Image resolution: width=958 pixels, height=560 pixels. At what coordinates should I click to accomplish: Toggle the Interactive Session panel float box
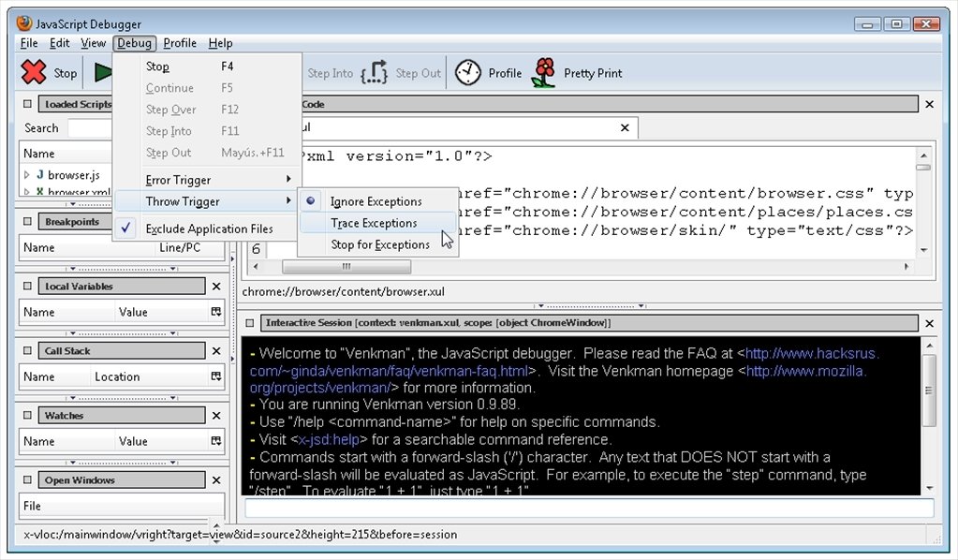click(250, 322)
